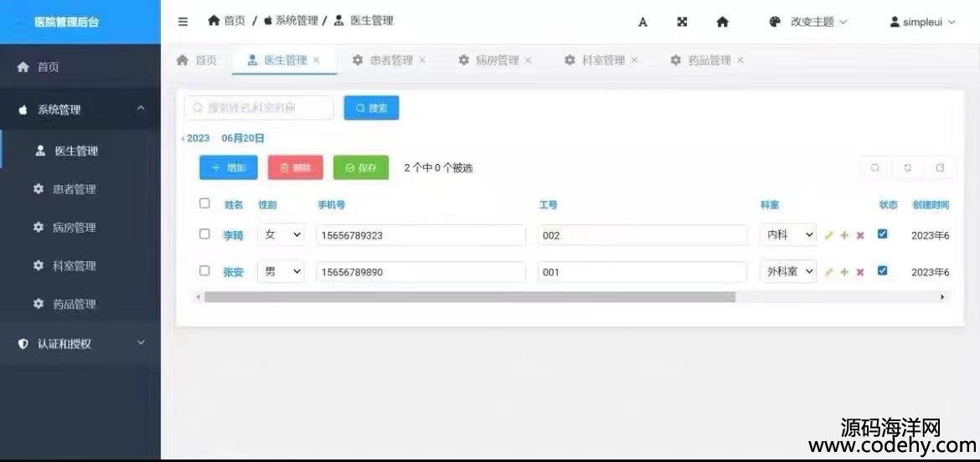The image size is (980, 462).
Task: Toggle 状态 checkbox for 张安
Action: coord(882,271)
